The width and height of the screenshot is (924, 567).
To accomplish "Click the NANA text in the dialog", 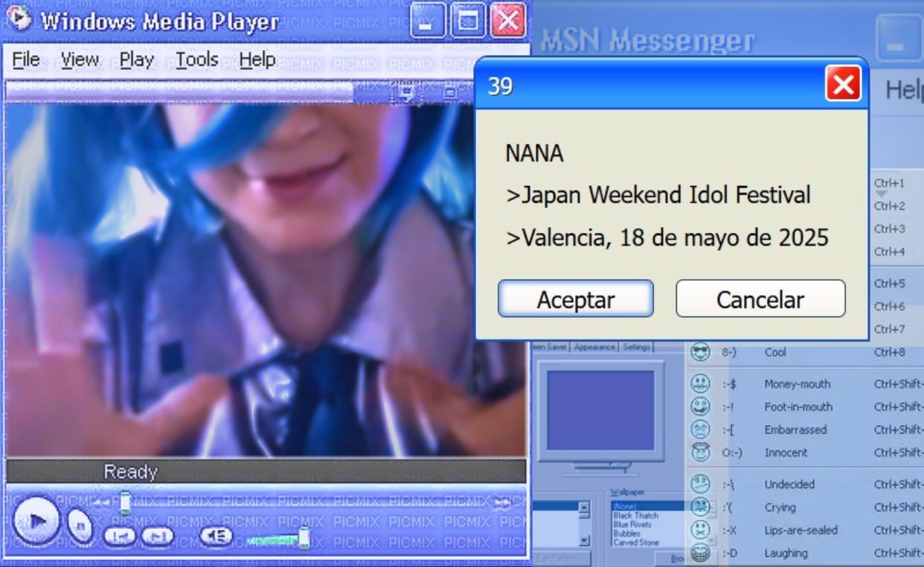I will point(534,154).
